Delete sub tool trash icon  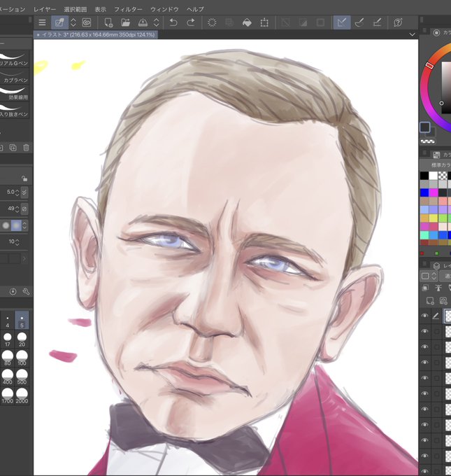[26, 148]
